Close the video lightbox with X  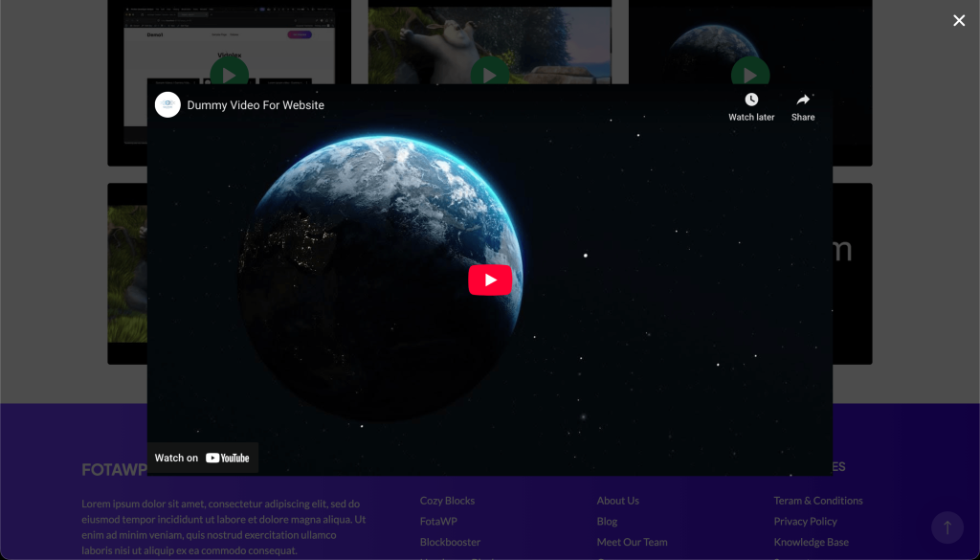[958, 20]
